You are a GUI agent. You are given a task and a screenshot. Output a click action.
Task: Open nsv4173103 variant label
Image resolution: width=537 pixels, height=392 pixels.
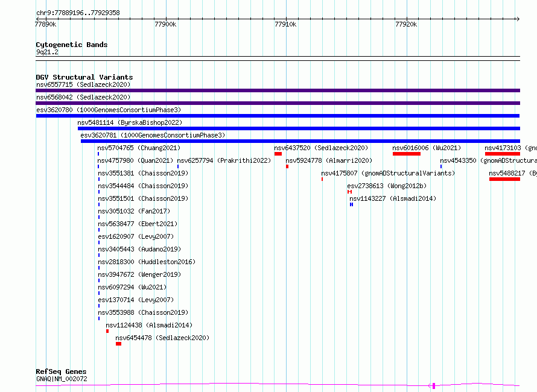pyautogui.click(x=510, y=148)
